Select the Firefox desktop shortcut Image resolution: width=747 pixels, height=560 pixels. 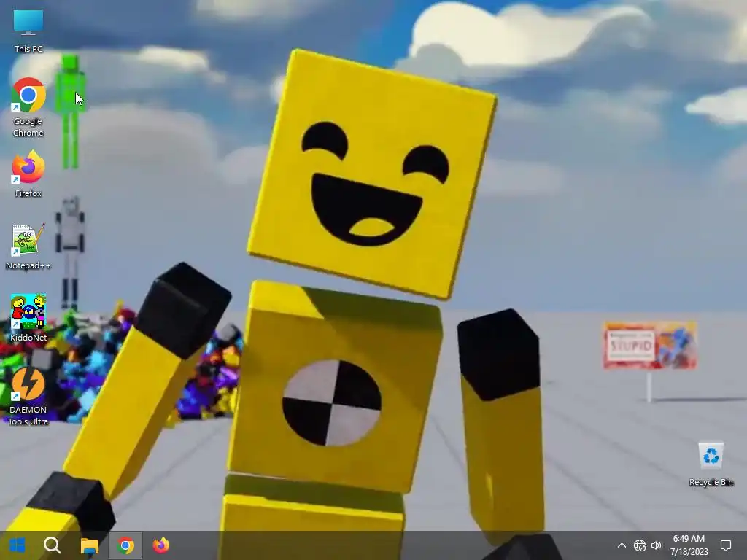pos(28,174)
